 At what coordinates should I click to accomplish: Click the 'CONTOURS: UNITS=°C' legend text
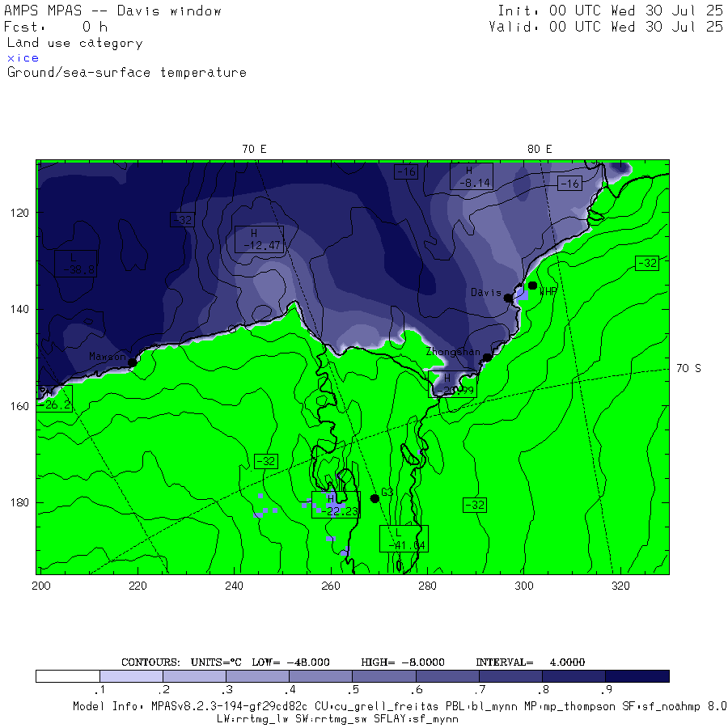(181, 662)
